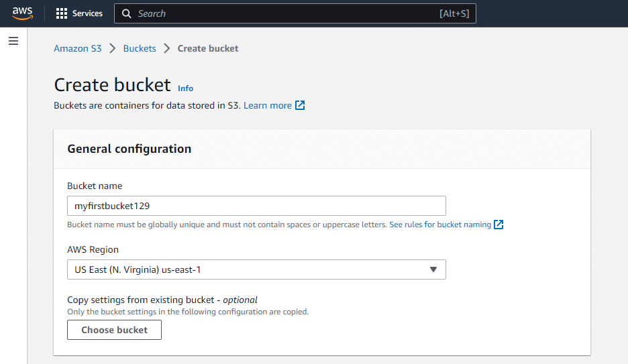Click the Alt+S shortcut hint in search

(x=454, y=13)
